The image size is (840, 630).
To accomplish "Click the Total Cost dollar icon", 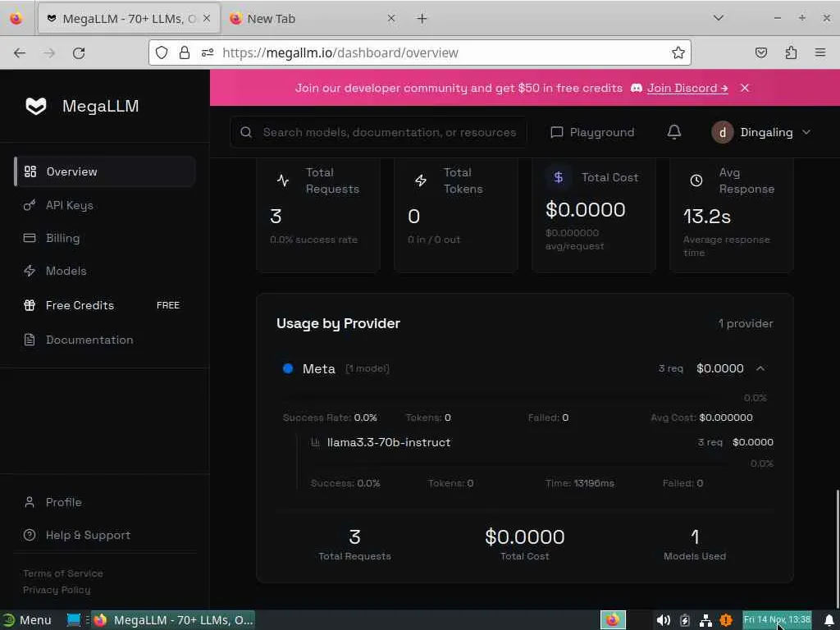I will [558, 177].
